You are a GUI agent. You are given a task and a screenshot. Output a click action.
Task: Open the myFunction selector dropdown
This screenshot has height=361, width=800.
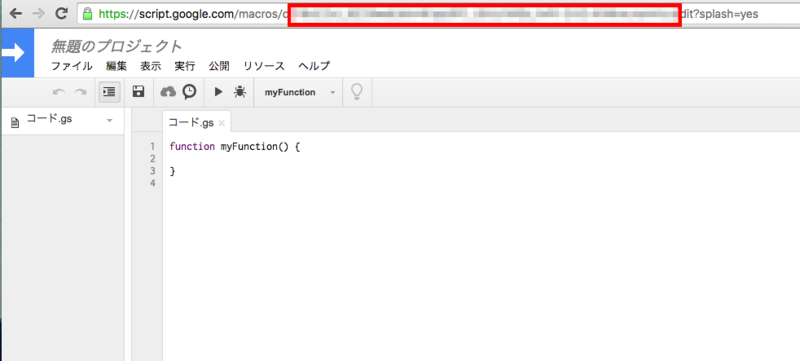299,92
